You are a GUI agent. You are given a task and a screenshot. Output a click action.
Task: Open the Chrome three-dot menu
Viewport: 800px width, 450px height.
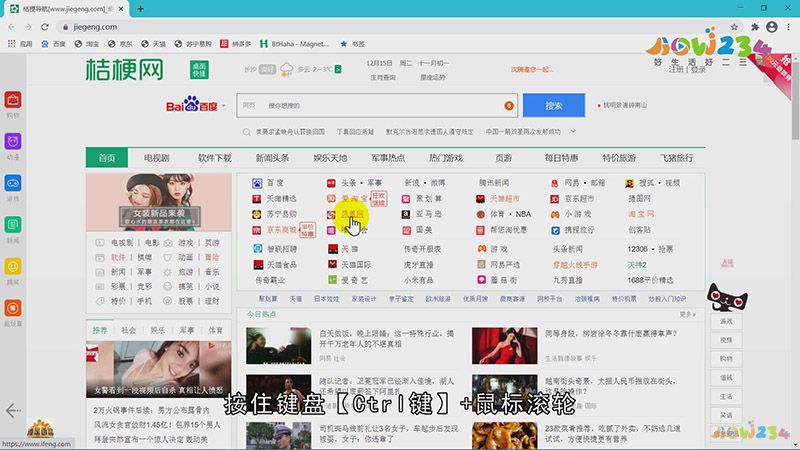tap(789, 27)
